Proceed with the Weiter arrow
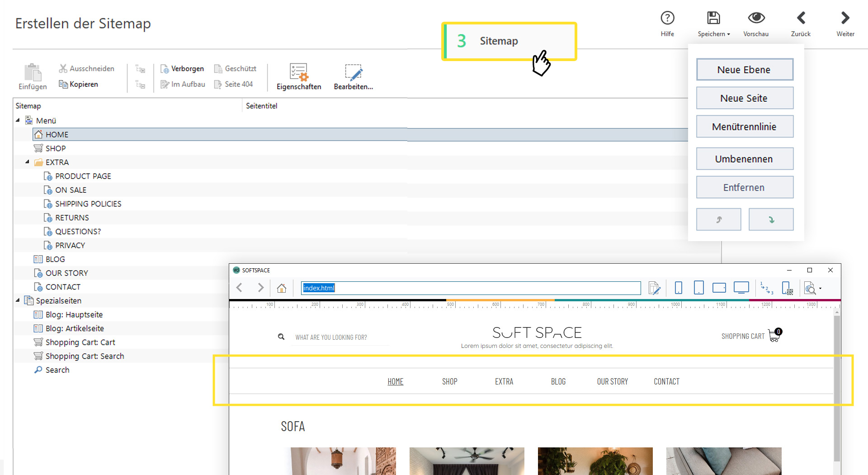 coord(845,18)
